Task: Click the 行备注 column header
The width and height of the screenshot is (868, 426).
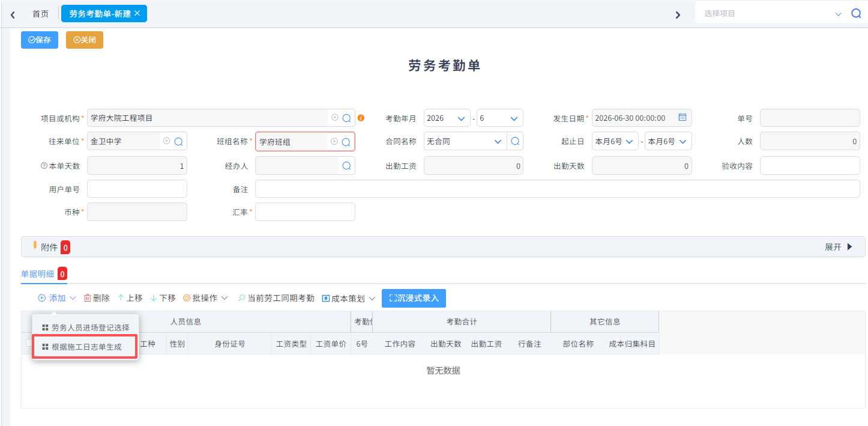Action: click(529, 344)
